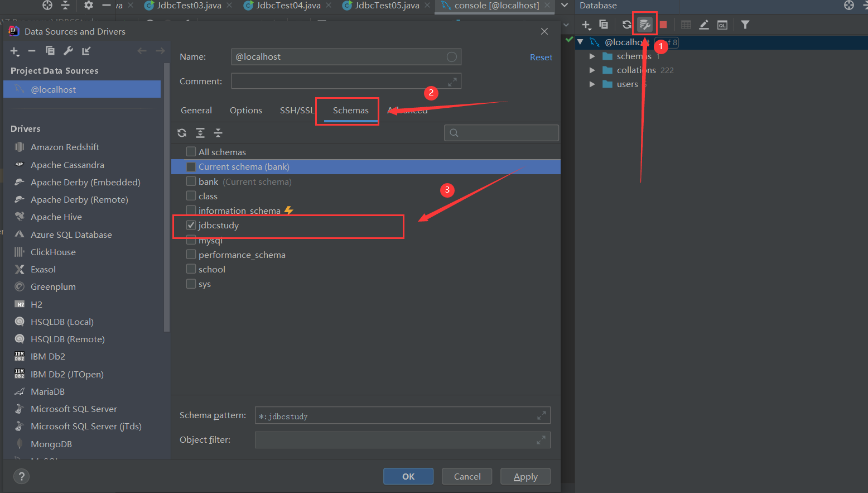
Task: Expand the collations folder in the Database tree
Action: tap(592, 70)
